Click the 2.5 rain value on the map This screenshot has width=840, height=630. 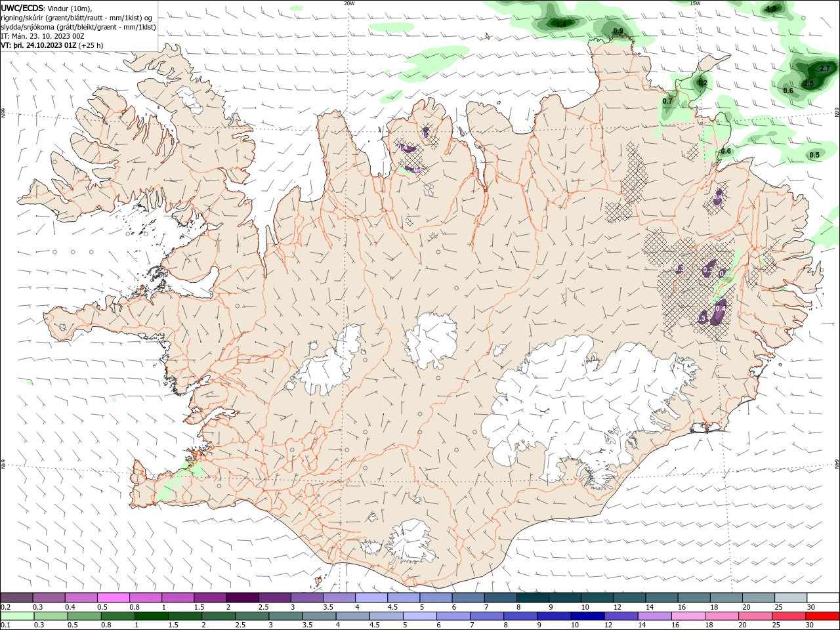coord(808,83)
